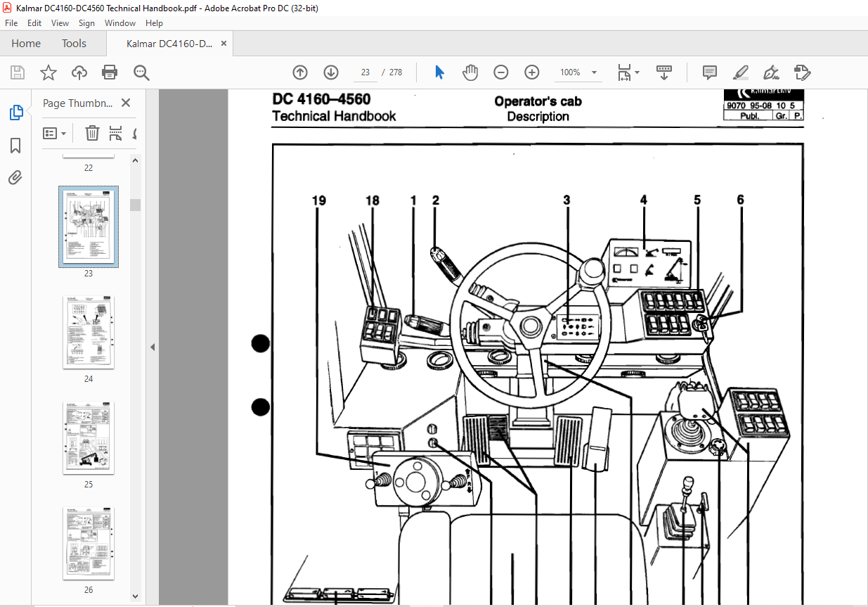Collapse the navigation pane arrow
The width and height of the screenshot is (868, 607).
153,347
